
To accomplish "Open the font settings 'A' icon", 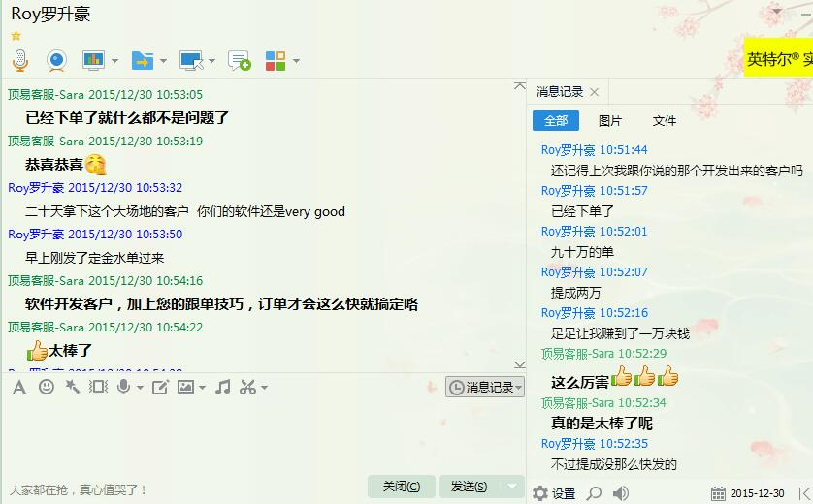I will [18, 387].
